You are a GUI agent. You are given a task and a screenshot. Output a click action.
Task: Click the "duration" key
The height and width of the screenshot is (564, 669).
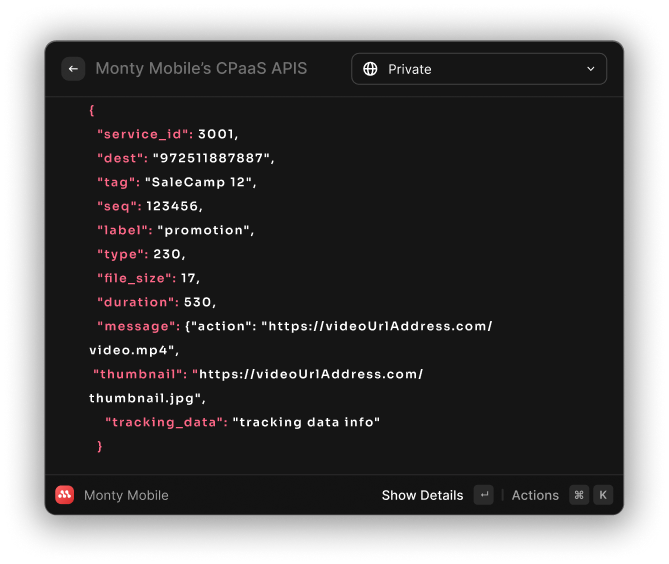click(136, 302)
